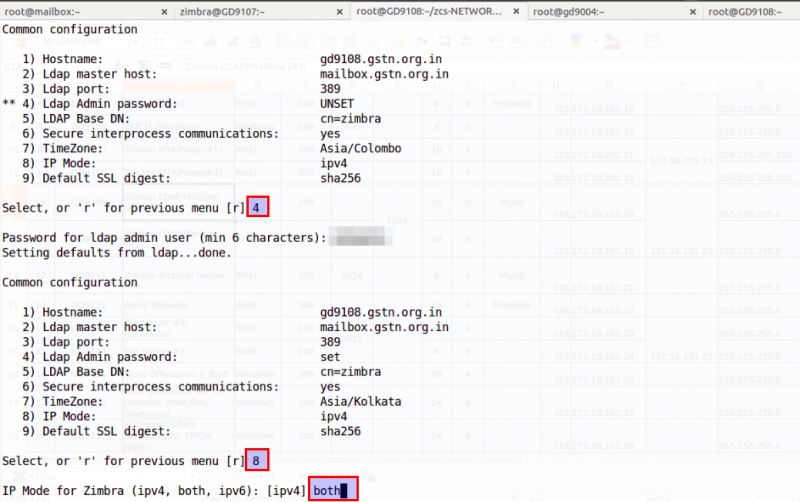Image resolution: width=800 pixels, height=502 pixels.
Task: Click first '6) Secure interprocess communications:' line
Action: 151,134
